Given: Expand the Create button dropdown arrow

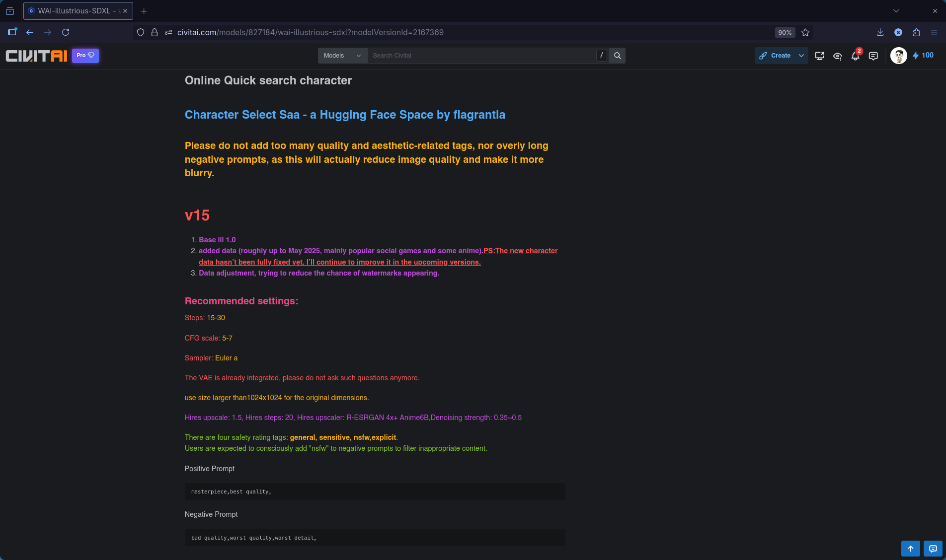Looking at the screenshot, I should [x=801, y=56].
